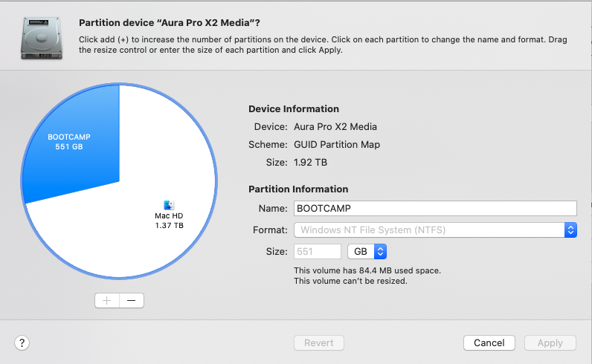Viewport: 592px width, 364px height.
Task: Click the 84.4 MB used space text
Action: click(x=367, y=270)
